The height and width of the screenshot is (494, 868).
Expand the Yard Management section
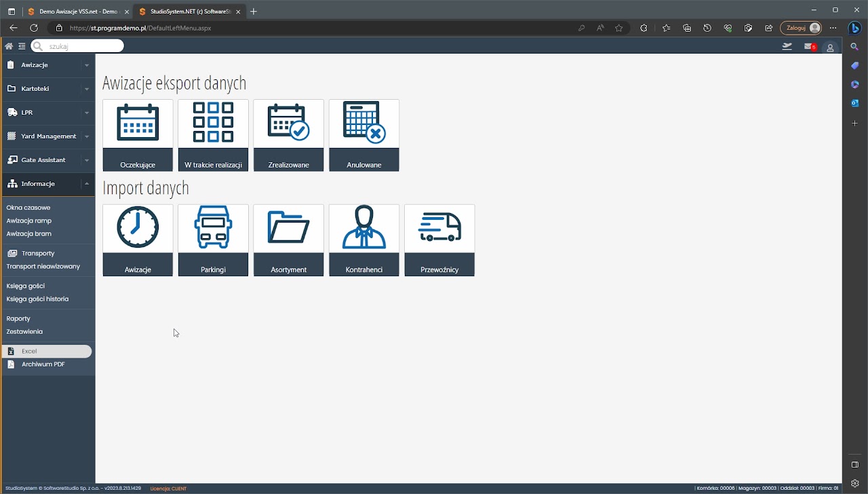(47, 136)
